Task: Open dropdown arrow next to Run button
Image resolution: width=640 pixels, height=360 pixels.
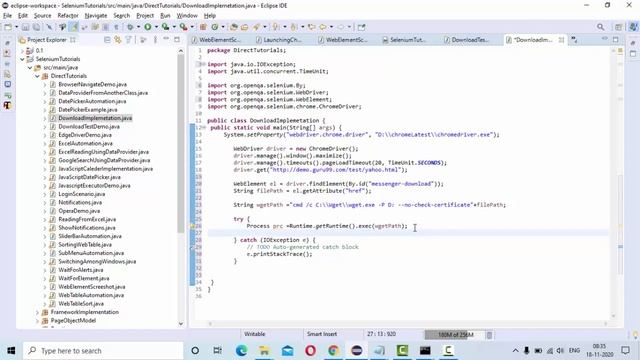Action: point(156,27)
